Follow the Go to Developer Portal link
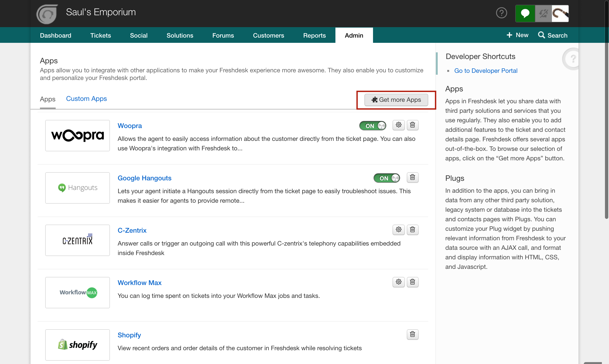 (486, 71)
